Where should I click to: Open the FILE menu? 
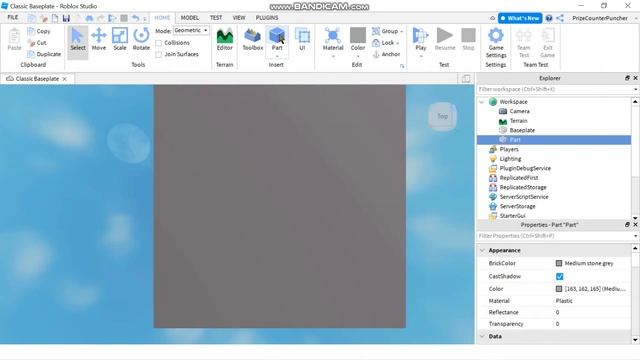point(13,18)
